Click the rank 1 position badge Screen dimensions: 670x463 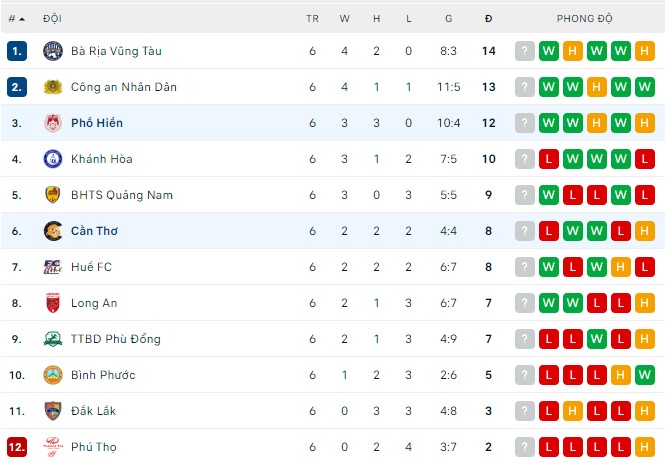16,51
